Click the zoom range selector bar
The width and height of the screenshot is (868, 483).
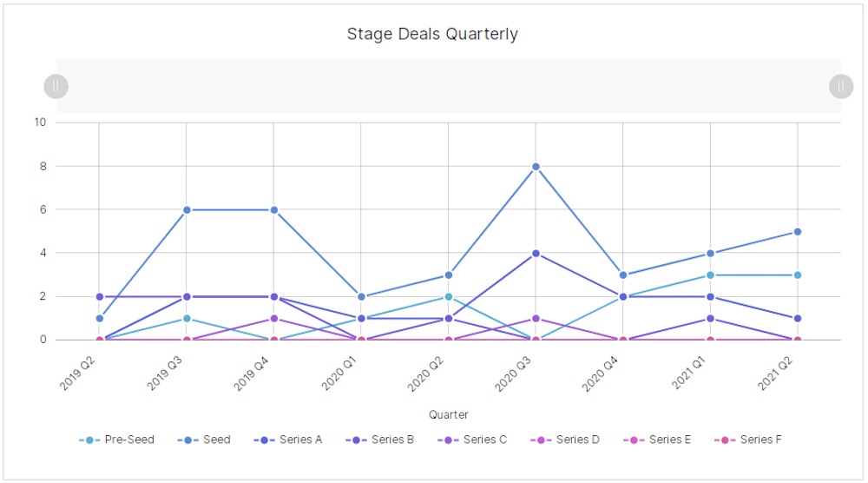(x=448, y=86)
